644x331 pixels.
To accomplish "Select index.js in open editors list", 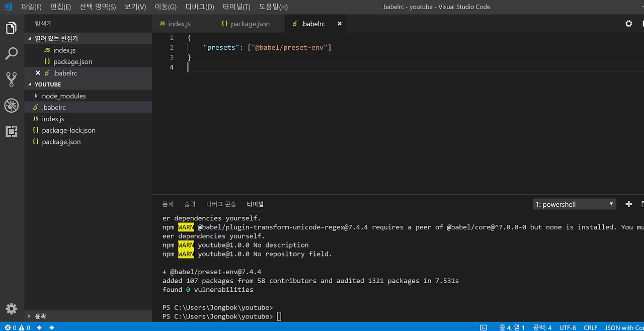I will pyautogui.click(x=88, y=50).
